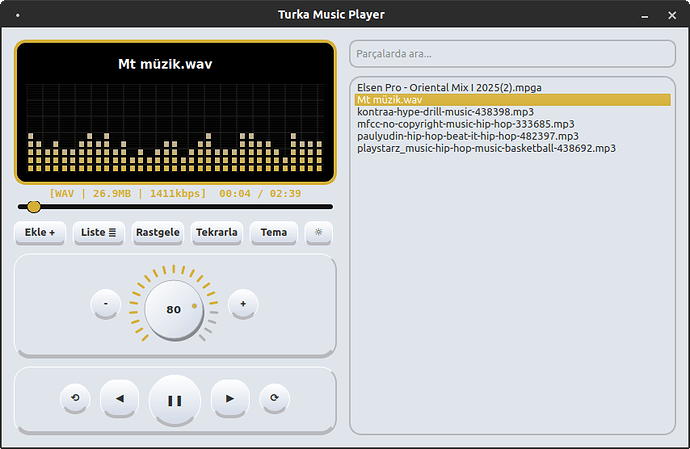The image size is (690, 449).
Task: Click the Parçalarda ara search field
Action: point(512,53)
